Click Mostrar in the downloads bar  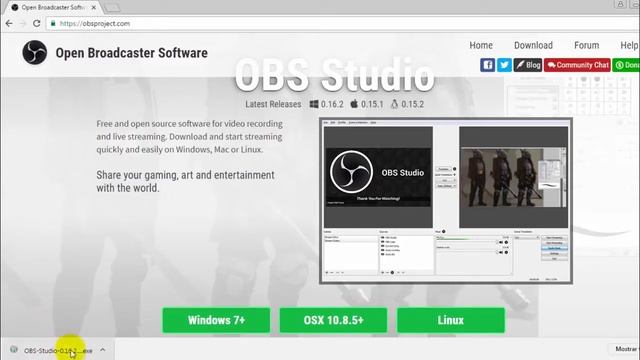627,349
